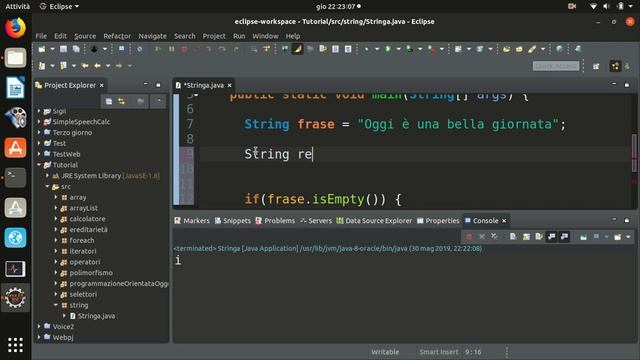Image resolution: width=640 pixels, height=360 pixels.
Task: Close the Stringa.java editor tab
Action: (229, 85)
